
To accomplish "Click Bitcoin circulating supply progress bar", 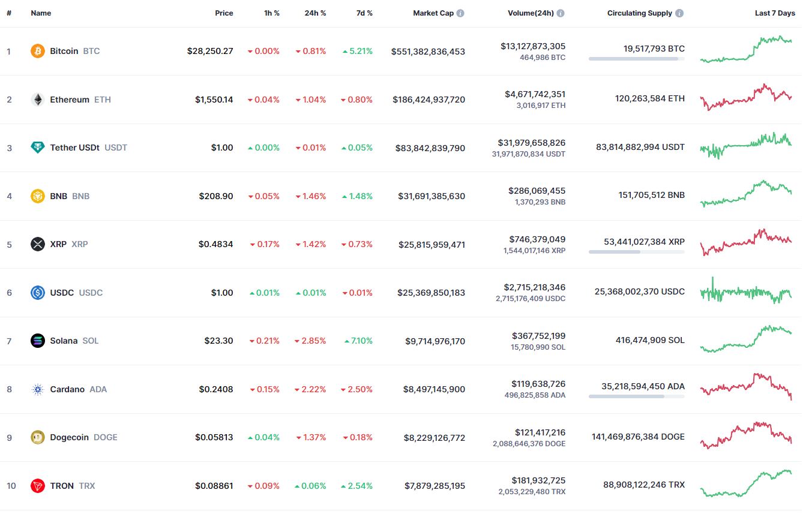I will [x=637, y=59].
